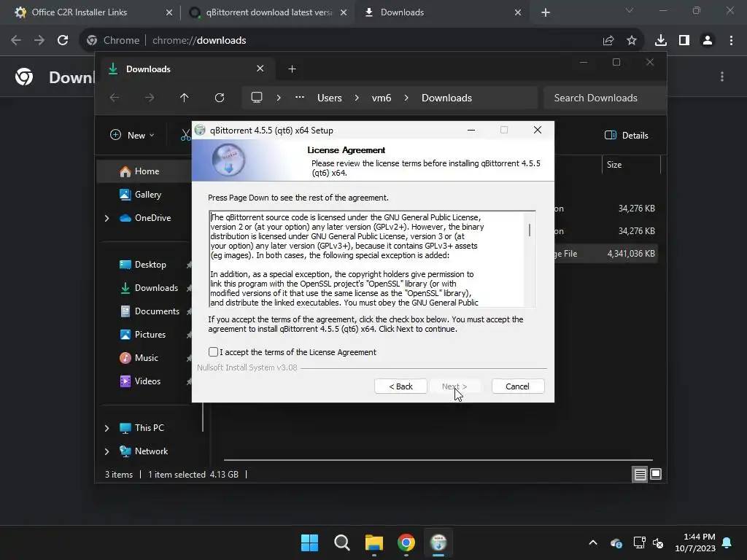Select first 34,276 KB file row
The height and width of the screenshot is (560, 747).
point(606,209)
